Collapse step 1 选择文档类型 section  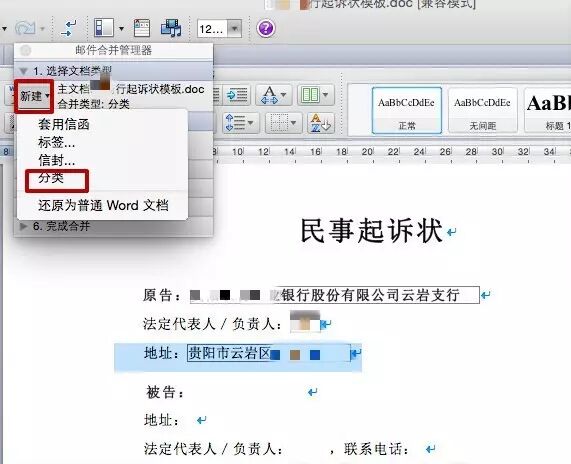pos(24,71)
